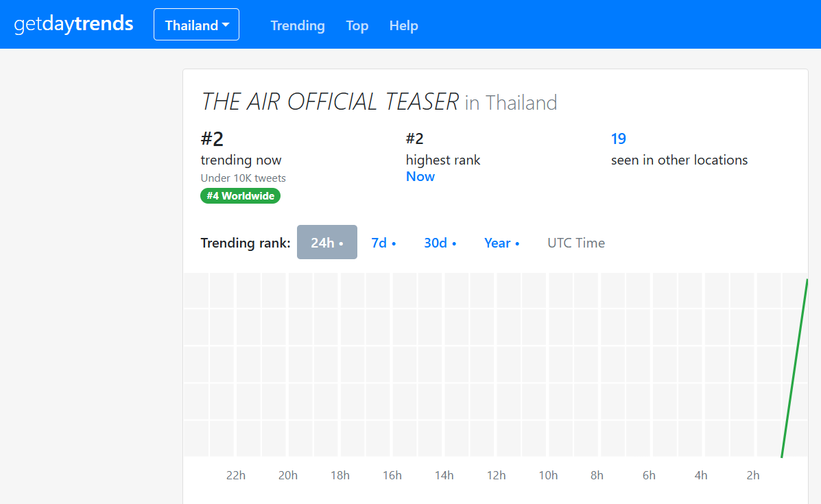Go to the Trending page
Screen dimensions: 821x504
298,25
